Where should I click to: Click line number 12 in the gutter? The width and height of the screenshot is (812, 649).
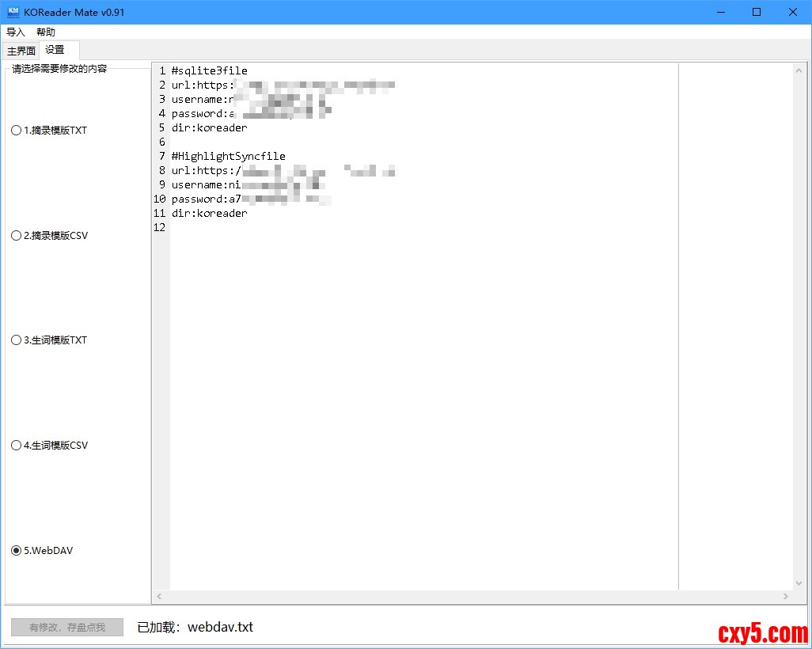[160, 227]
